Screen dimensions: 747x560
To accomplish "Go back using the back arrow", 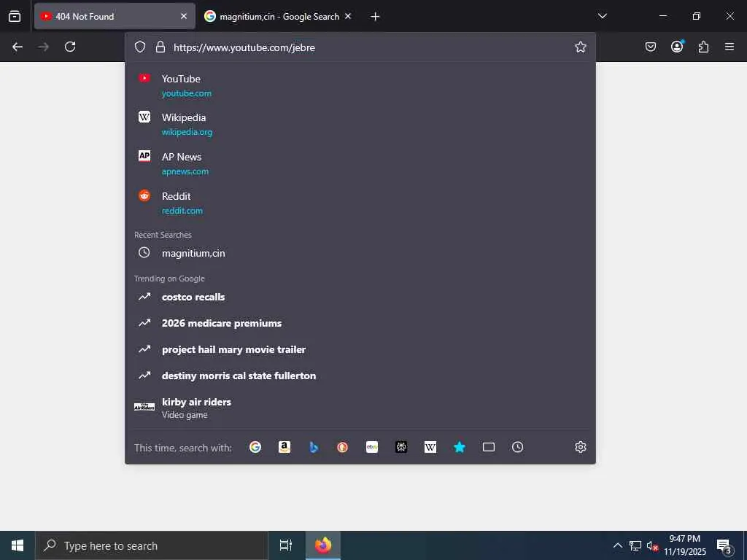I will [x=18, y=47].
